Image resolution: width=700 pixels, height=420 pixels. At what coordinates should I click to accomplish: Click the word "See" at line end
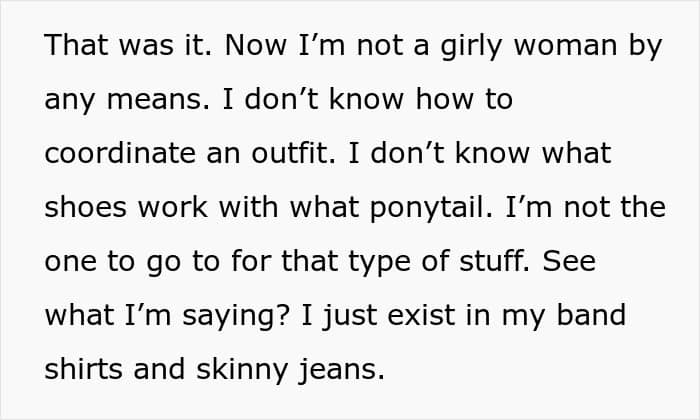coord(569,261)
